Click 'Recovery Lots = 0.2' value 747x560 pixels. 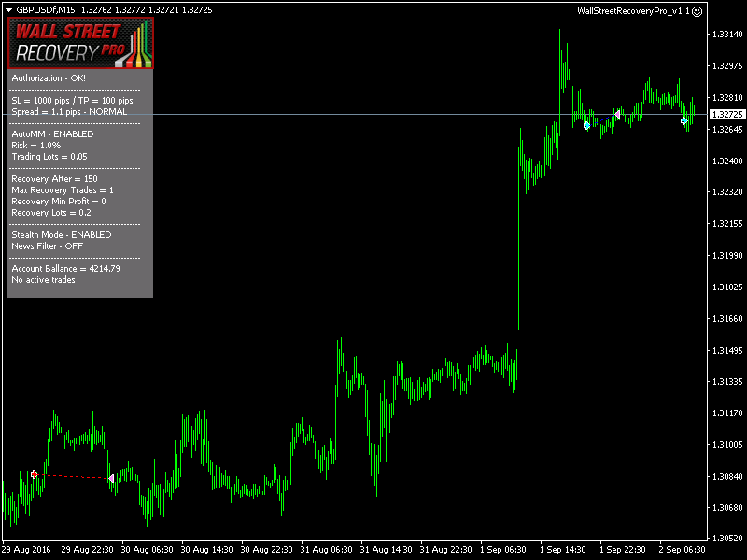coord(51,213)
